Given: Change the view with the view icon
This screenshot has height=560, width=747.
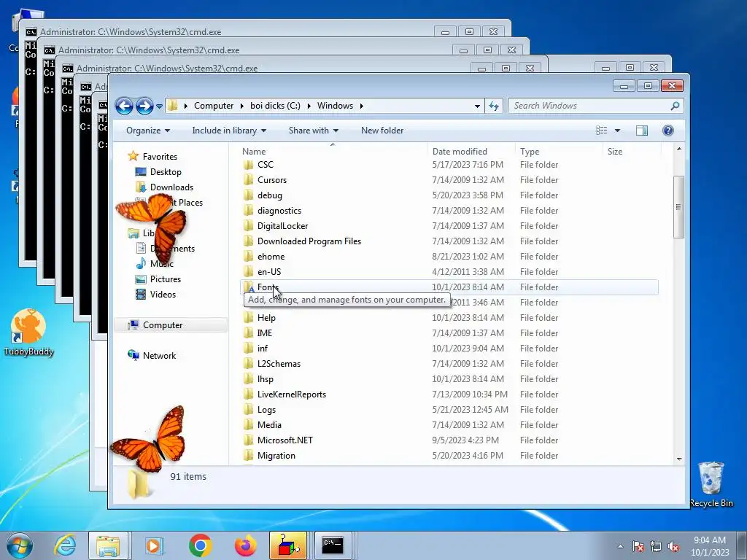Looking at the screenshot, I should pos(602,131).
